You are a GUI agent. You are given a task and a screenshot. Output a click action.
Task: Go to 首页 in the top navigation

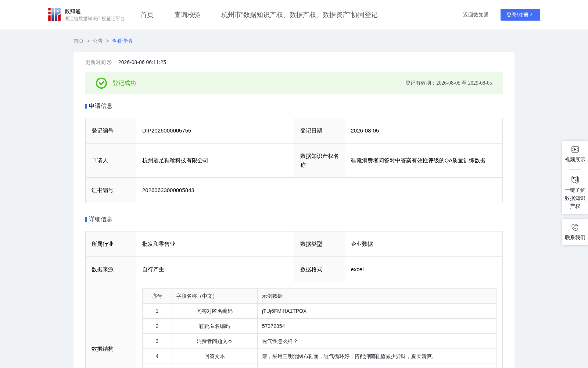pos(147,15)
